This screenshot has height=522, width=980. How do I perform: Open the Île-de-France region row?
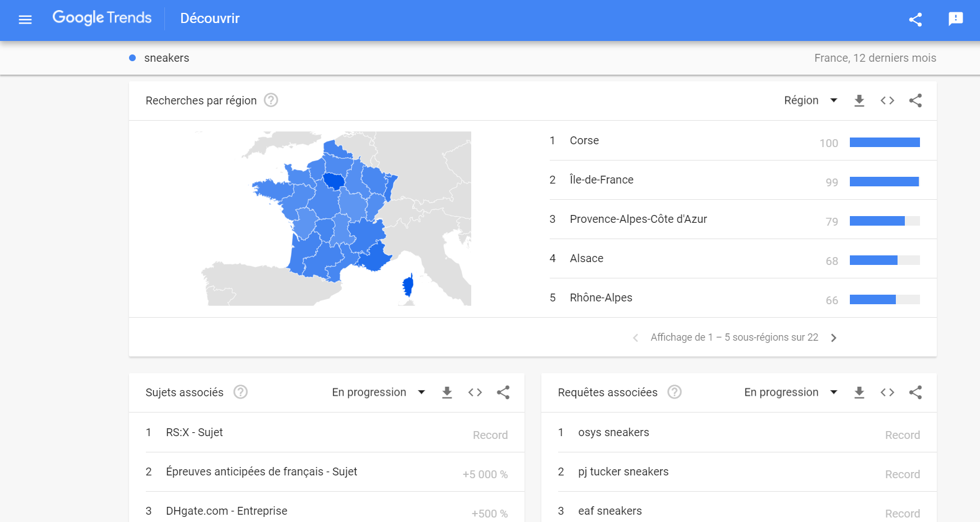(x=734, y=180)
